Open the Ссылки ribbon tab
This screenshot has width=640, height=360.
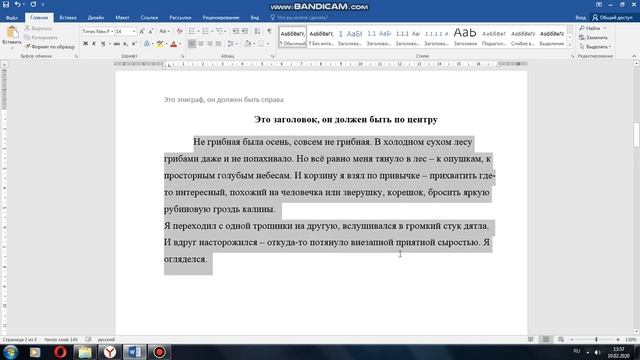pyautogui.click(x=149, y=18)
